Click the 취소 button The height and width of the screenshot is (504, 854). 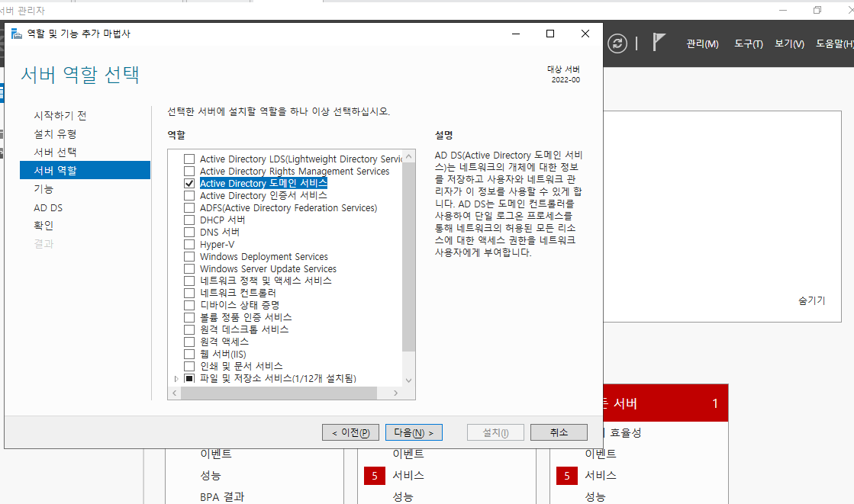[x=559, y=432]
